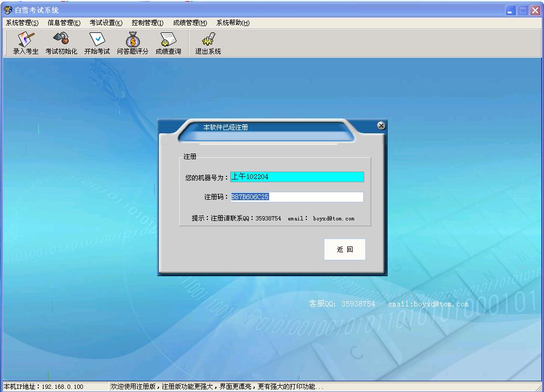Screen dimensions: 544x392
Task: Open the 信息管理 menu
Action: click(x=64, y=23)
